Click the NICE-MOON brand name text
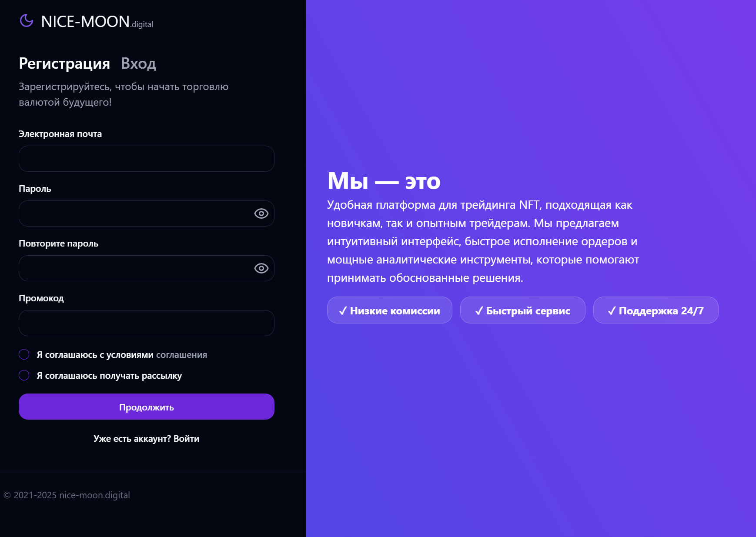The height and width of the screenshot is (537, 756). pos(85,22)
